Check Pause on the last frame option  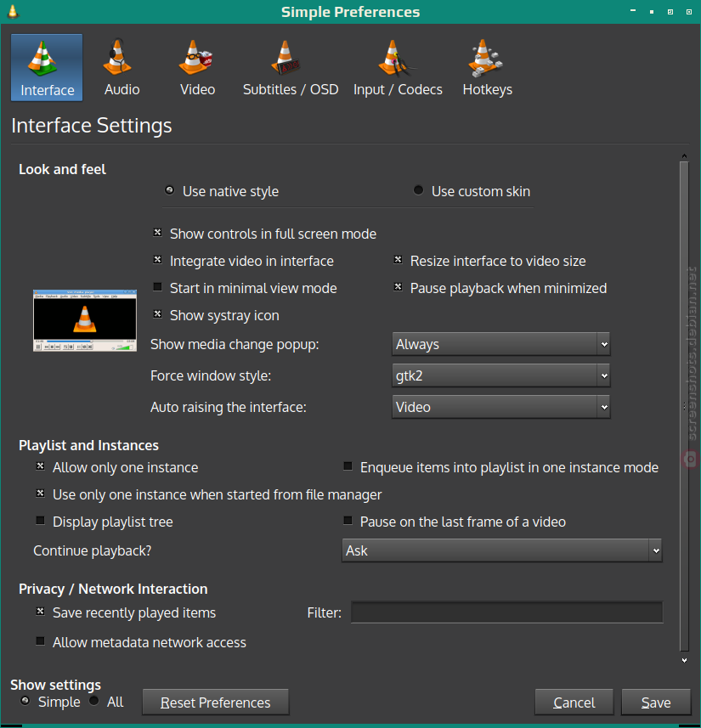point(348,521)
